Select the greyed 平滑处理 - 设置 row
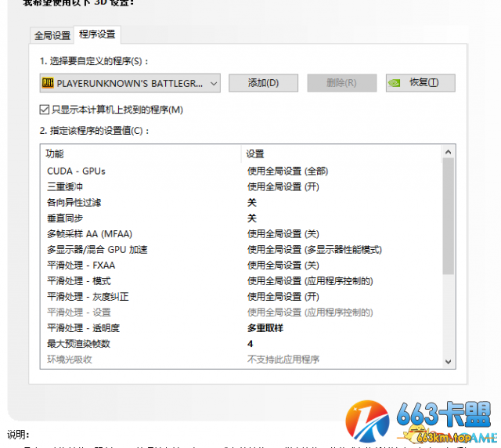Screen dimensions: 501x448 pos(241,313)
